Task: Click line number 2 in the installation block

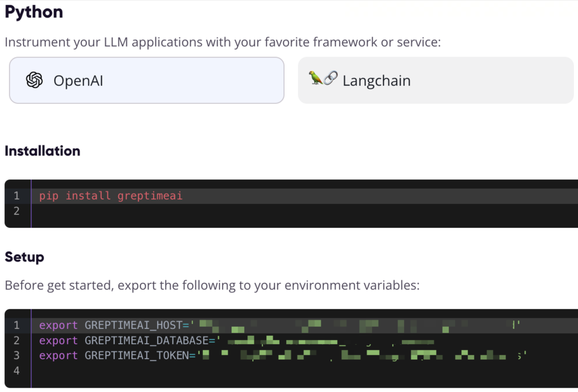Action: (x=17, y=211)
